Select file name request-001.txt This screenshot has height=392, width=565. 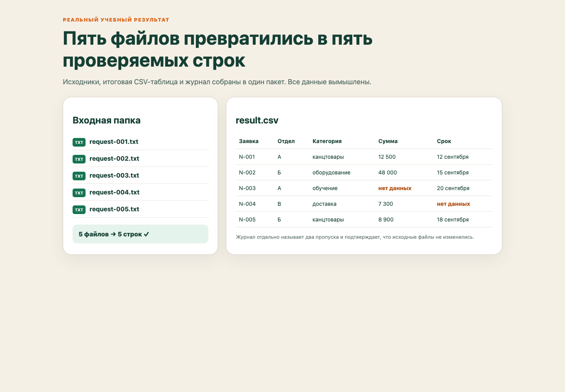(x=114, y=142)
